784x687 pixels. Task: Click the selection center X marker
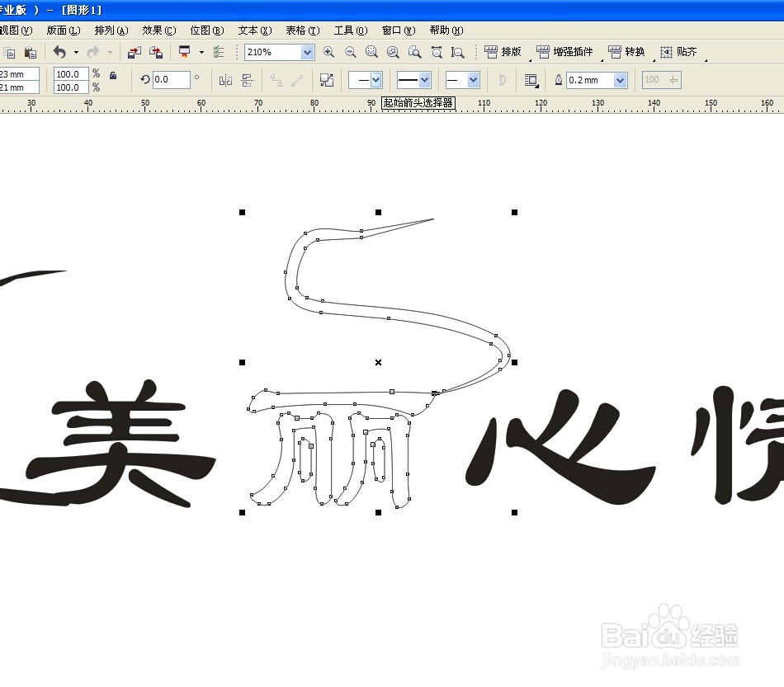coord(379,362)
